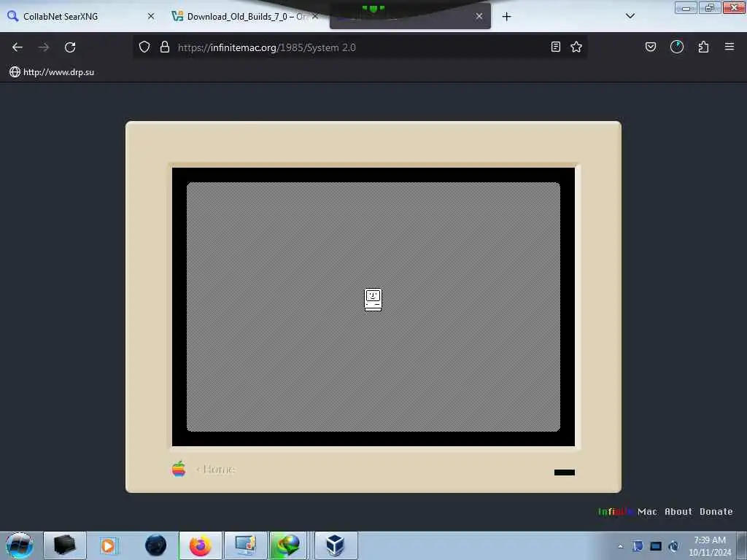Launch the media player taskbar icon
Image resolution: width=747 pixels, height=560 pixels.
108,545
